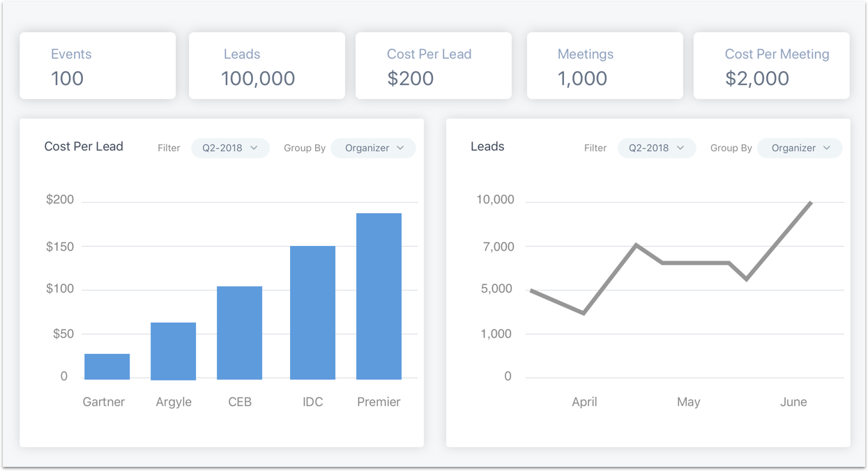Click the Argyle bar in the chart
Viewport: 868px width, 471px height.
[x=173, y=351]
